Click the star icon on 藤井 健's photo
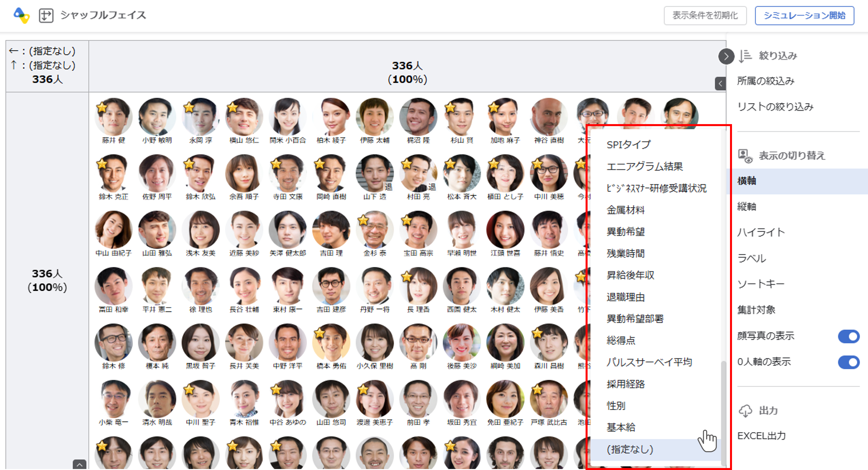The width and height of the screenshot is (868, 470). (102, 108)
